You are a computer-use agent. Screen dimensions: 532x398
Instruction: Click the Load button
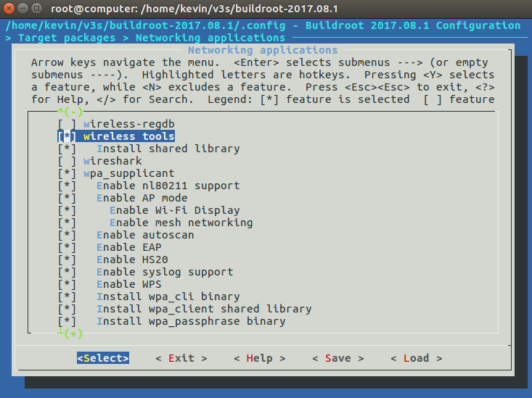pos(417,358)
